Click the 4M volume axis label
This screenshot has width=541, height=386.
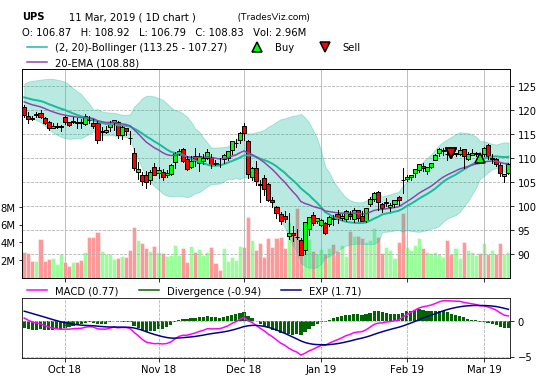point(8,243)
